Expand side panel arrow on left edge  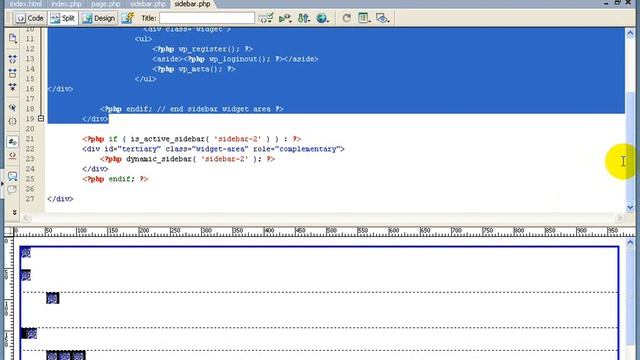[2, 184]
